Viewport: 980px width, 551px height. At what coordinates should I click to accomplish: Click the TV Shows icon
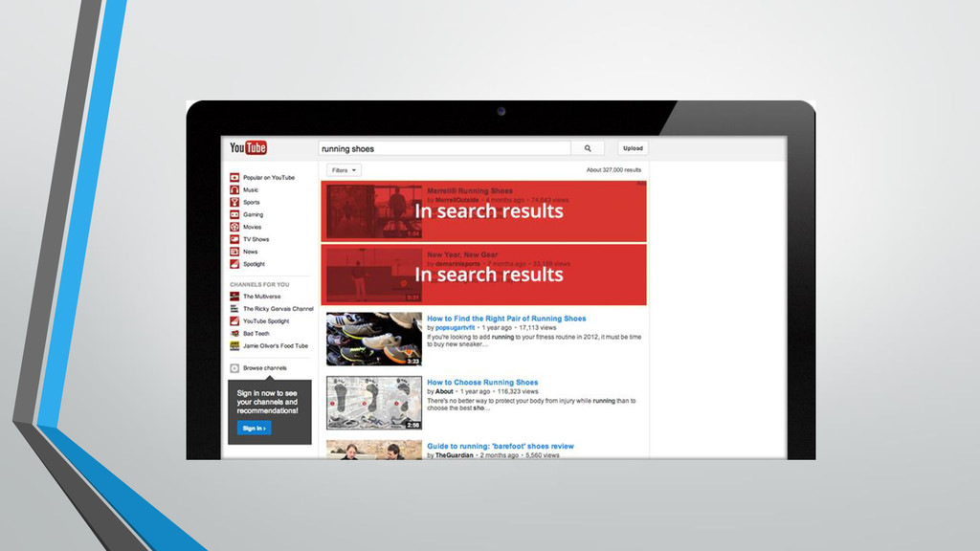[x=234, y=239]
